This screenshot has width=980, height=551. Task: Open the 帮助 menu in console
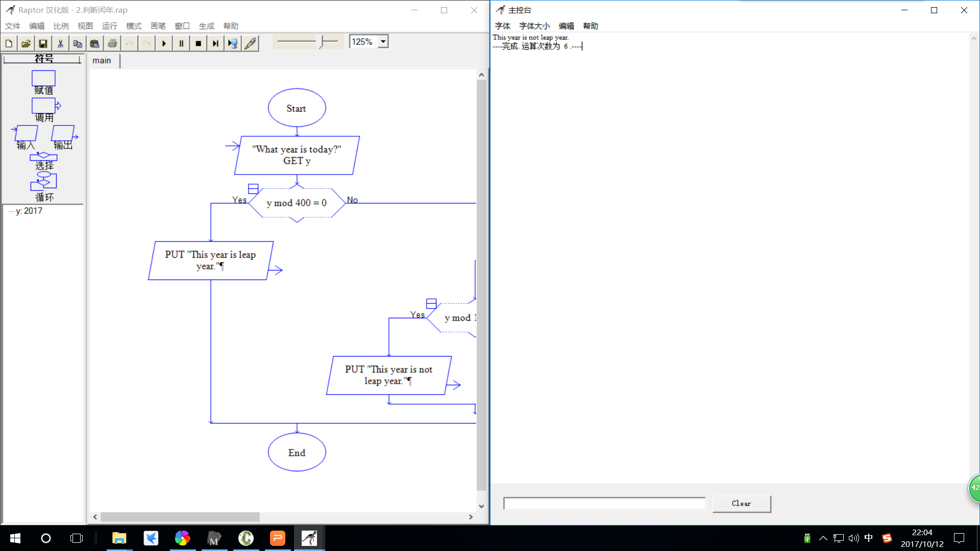tap(591, 26)
